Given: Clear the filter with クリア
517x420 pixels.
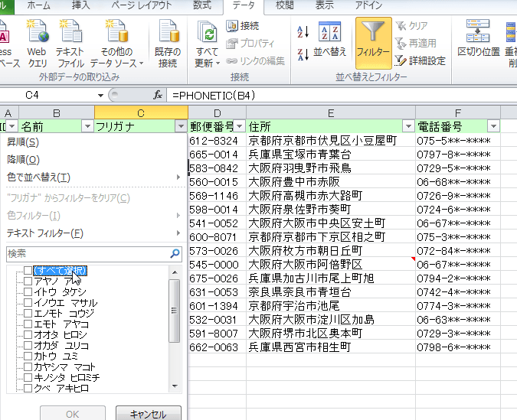Looking at the screenshot, I should coord(412,26).
